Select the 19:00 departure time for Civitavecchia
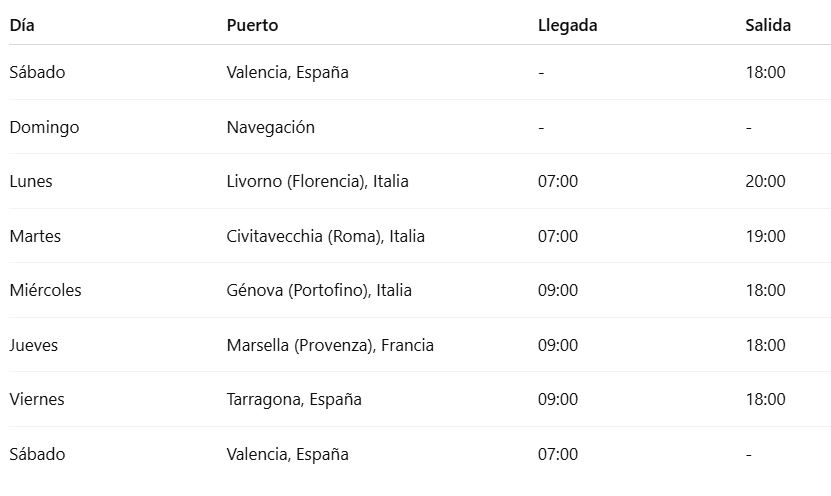 (x=765, y=236)
